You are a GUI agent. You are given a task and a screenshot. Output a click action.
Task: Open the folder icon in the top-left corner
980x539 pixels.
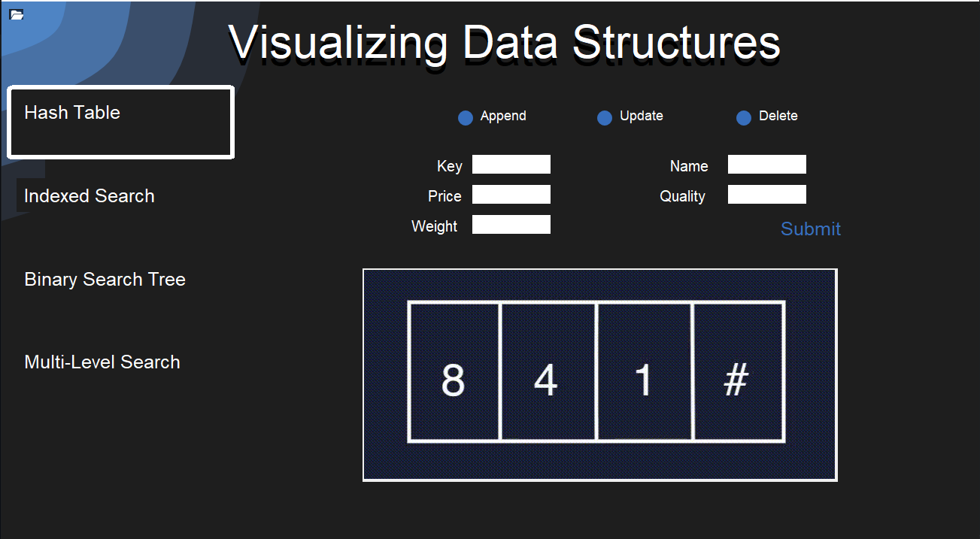pos(16,14)
